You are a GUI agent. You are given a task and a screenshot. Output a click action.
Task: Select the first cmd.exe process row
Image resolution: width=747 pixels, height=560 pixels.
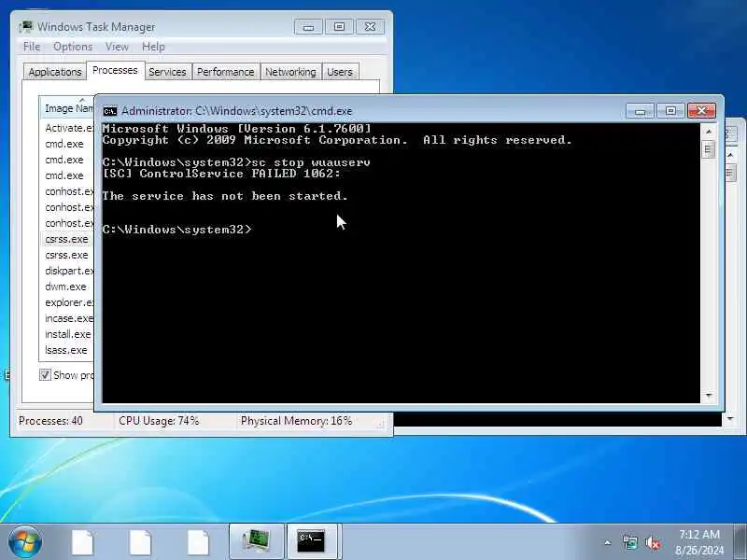[67, 144]
